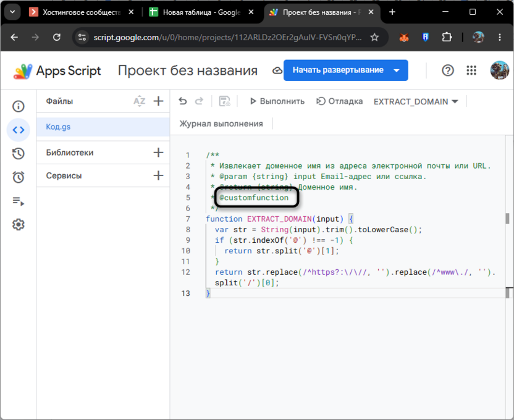Screen dimensions: 514x420
Task: Open Project Settings gear icon
Action: pyautogui.click(x=19, y=225)
